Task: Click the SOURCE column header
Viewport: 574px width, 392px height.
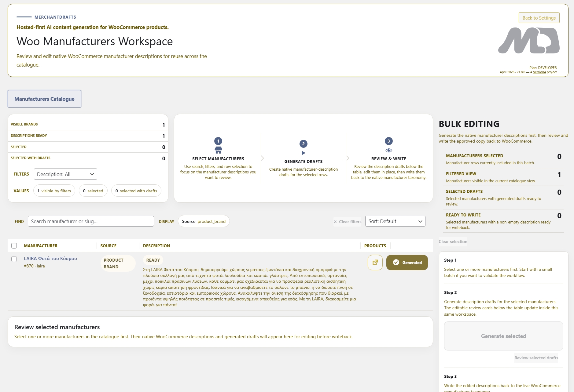Action: tap(108, 246)
